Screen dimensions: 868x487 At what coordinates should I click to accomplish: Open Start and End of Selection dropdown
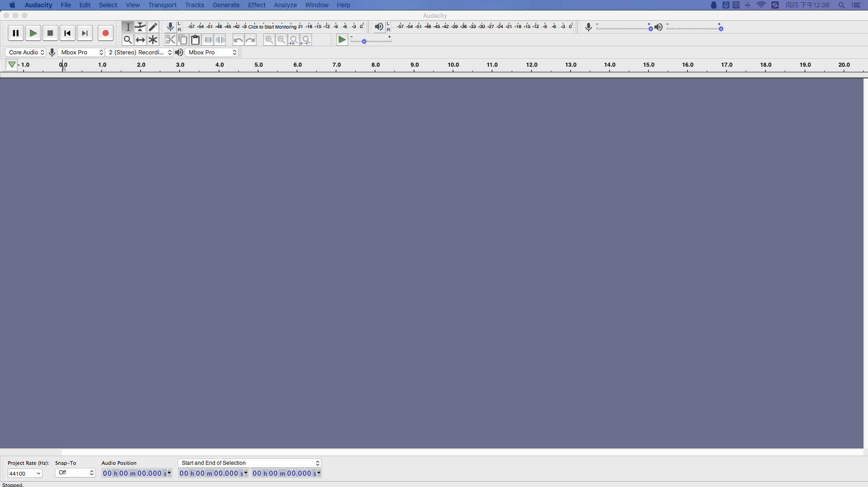[250, 463]
